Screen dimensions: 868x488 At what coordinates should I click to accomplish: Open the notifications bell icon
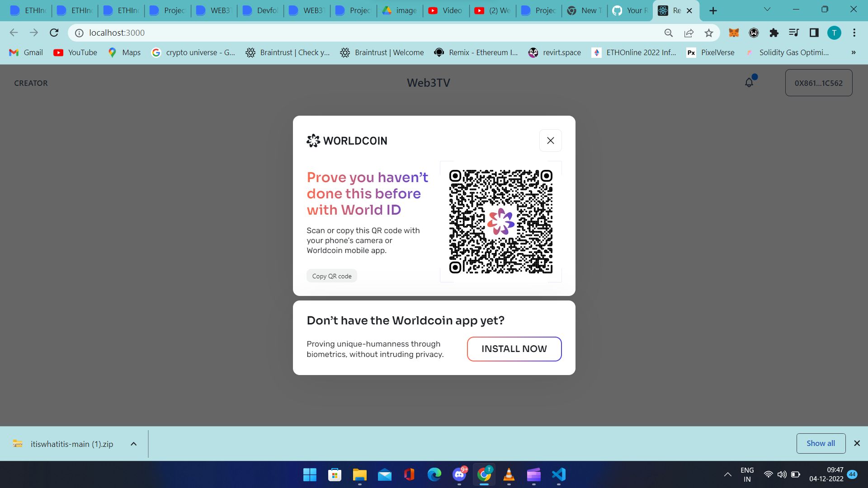[749, 82]
